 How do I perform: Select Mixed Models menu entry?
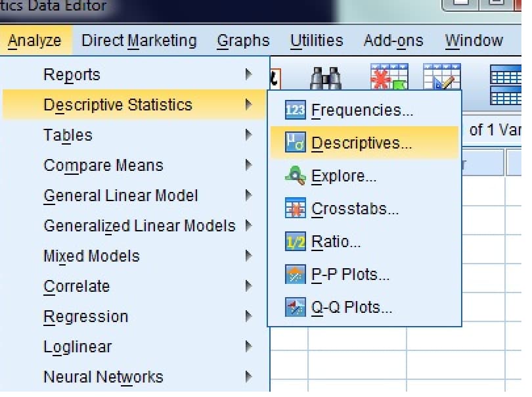tap(134, 256)
